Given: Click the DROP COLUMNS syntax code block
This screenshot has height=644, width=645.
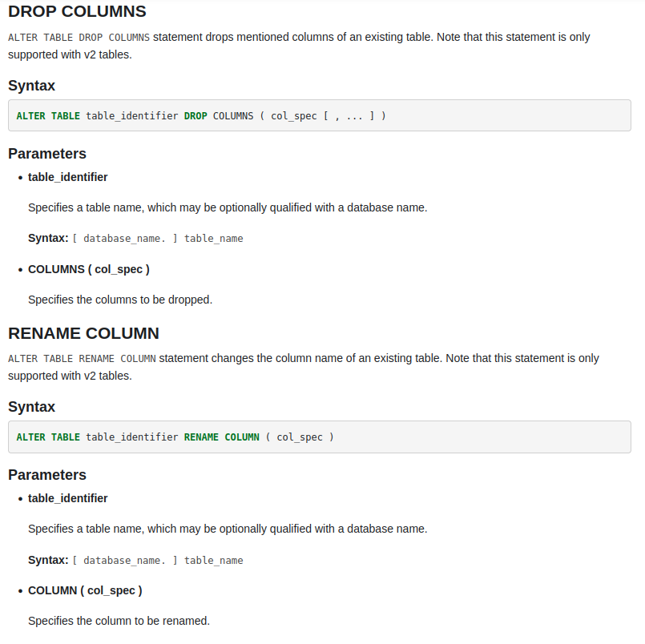Looking at the screenshot, I should click(x=320, y=115).
